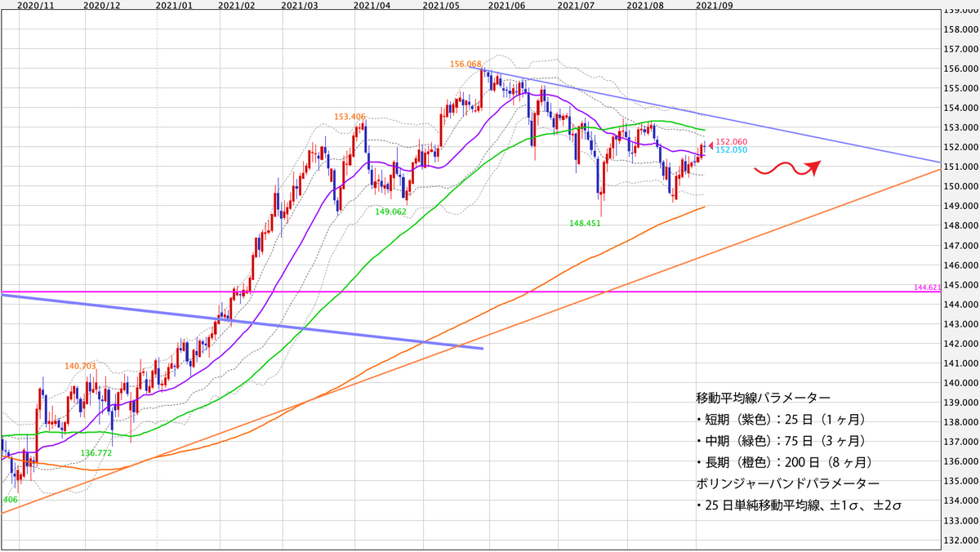Click the 141.000 price axis label
This screenshot has width=980, height=552.
point(960,363)
